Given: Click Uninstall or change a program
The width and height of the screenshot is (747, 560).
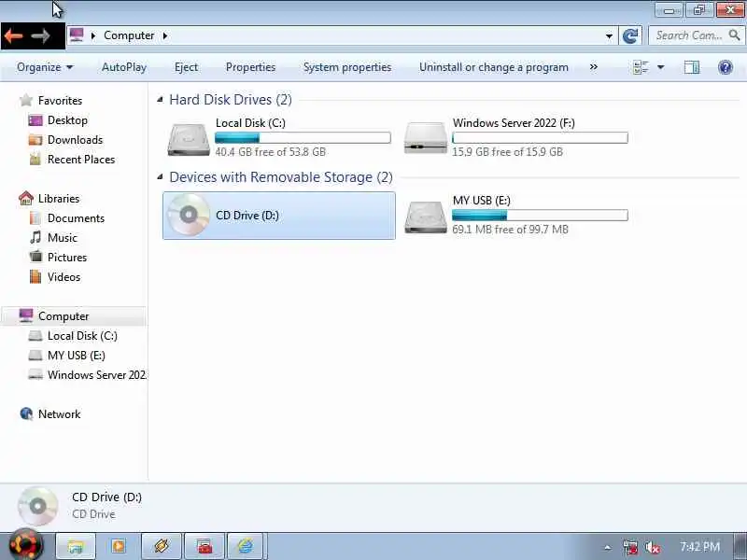Looking at the screenshot, I should point(494,67).
